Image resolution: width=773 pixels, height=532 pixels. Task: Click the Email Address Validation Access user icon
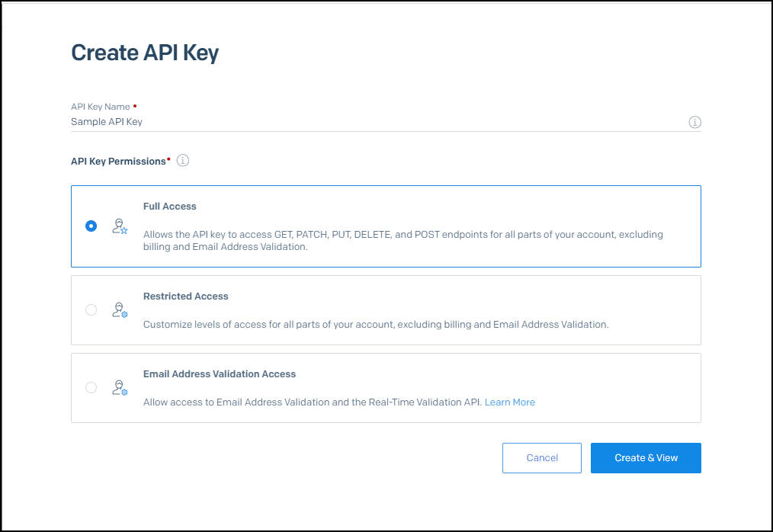click(x=120, y=387)
